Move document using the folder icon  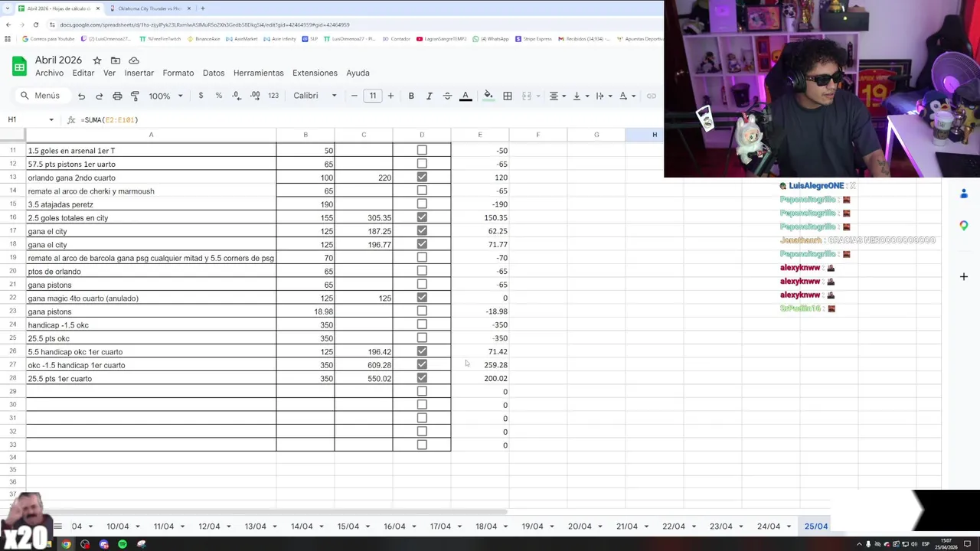[x=116, y=60]
